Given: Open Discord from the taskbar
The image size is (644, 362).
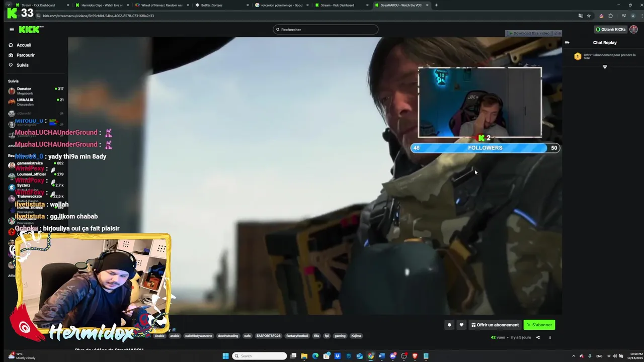Looking at the screenshot, I should tap(393, 356).
